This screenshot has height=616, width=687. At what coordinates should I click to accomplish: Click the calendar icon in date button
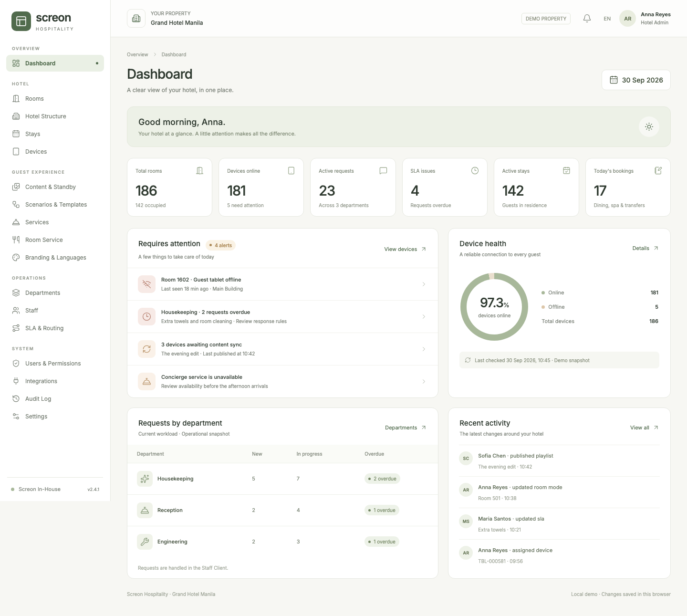click(614, 80)
